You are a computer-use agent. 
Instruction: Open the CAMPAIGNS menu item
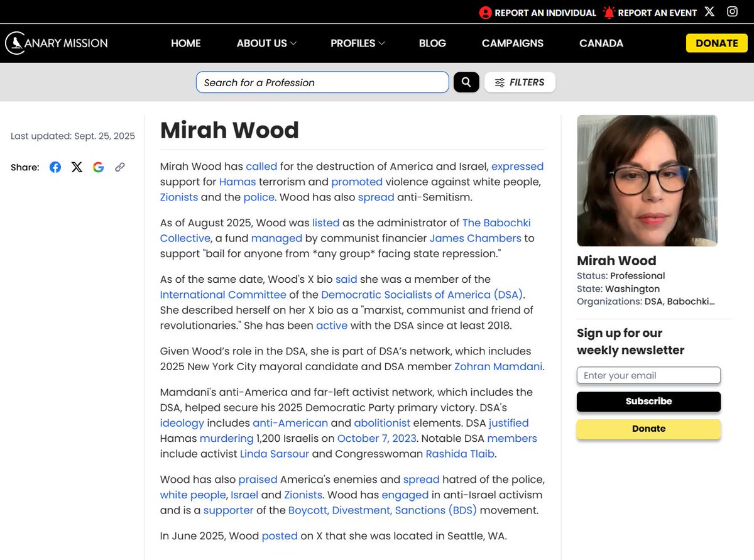pos(513,43)
